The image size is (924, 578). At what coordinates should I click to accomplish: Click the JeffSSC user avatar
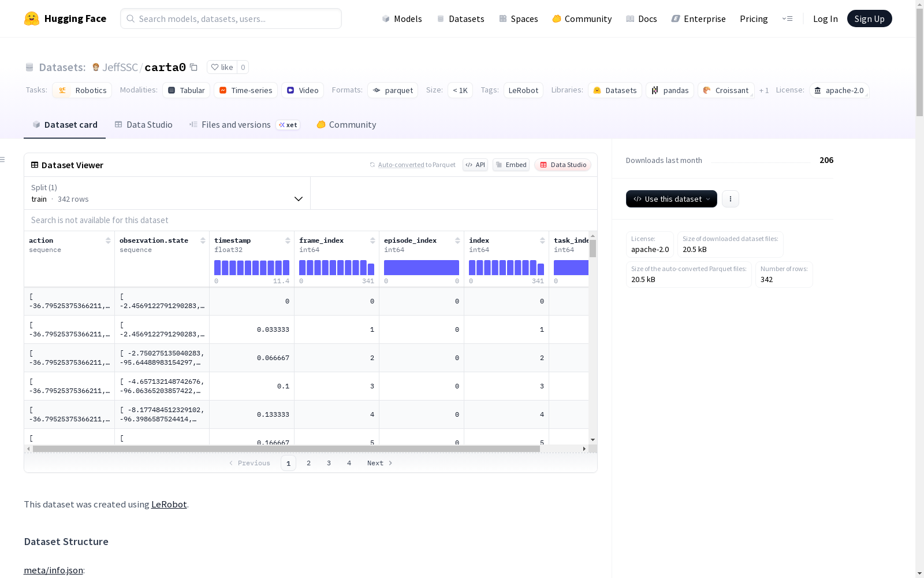click(96, 67)
